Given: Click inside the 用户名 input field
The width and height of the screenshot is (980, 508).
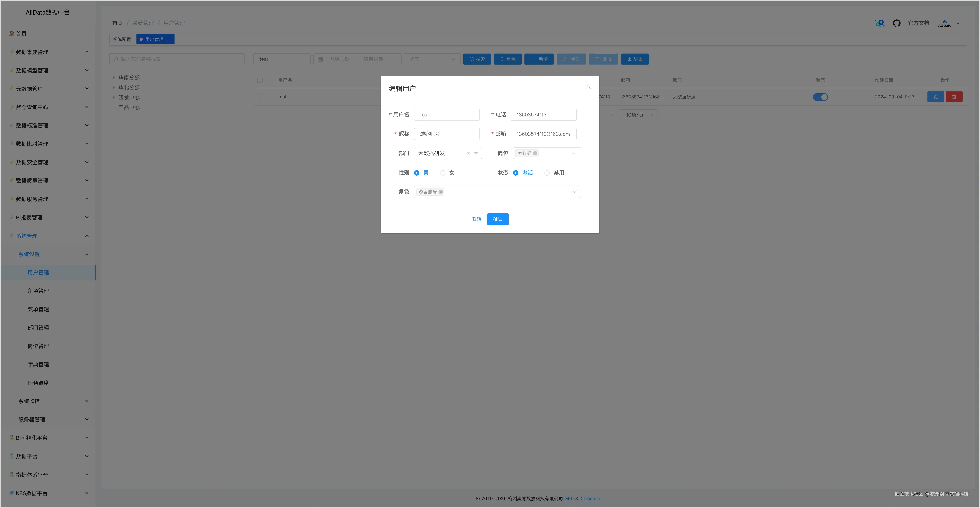Looking at the screenshot, I should [x=447, y=114].
